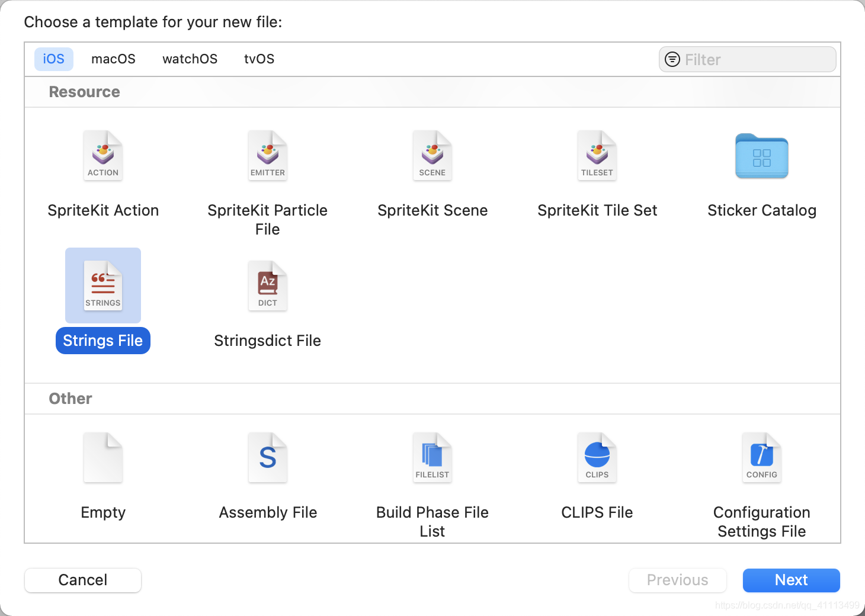Click the 'Other' section header

[x=71, y=399]
